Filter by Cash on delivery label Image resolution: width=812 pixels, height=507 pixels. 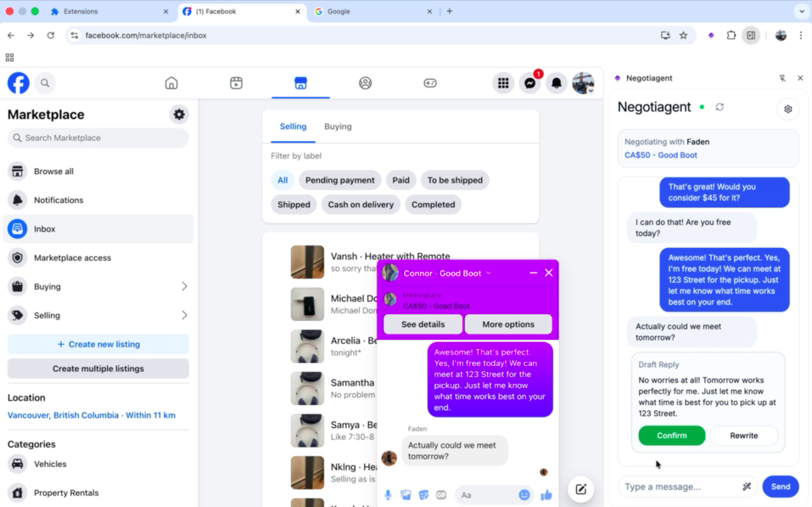click(x=361, y=205)
